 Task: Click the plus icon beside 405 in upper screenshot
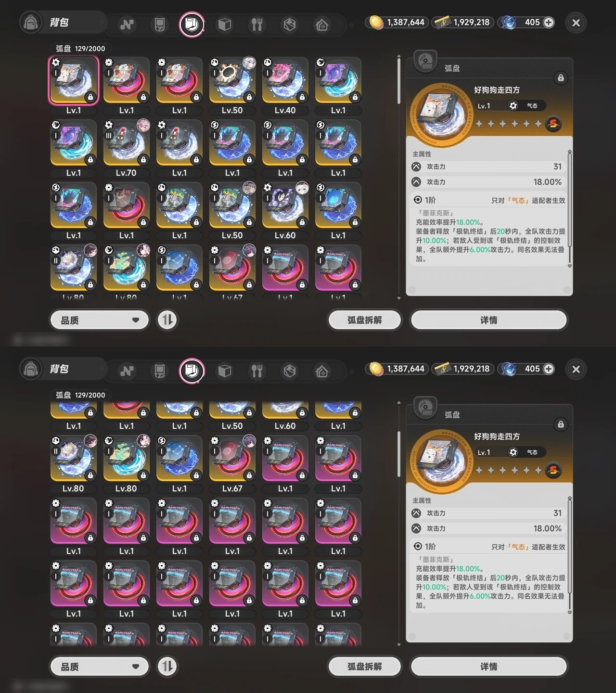pos(549,22)
